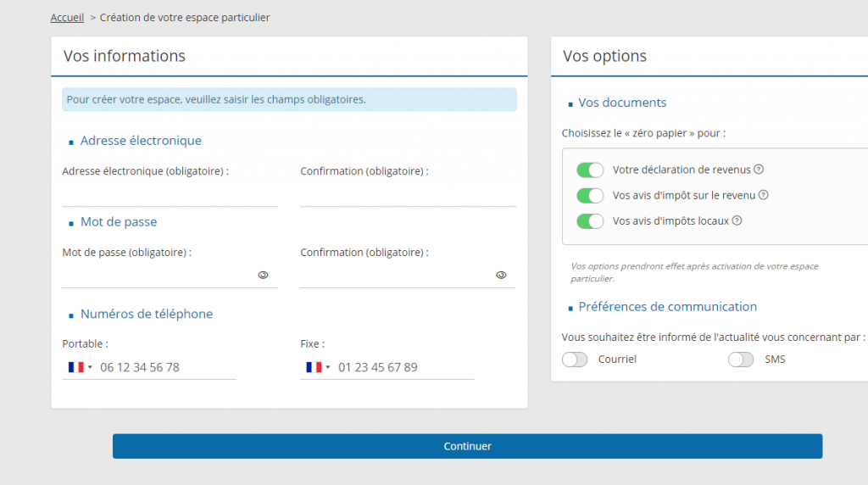868x485 pixels.
Task: Toggle off Votre déclaration de revenus switch
Action: pos(590,170)
